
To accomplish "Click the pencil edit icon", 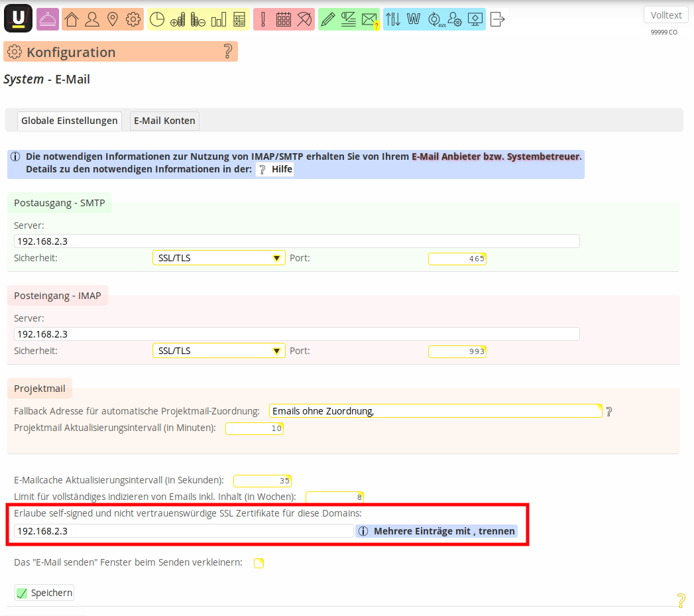I will point(327,19).
